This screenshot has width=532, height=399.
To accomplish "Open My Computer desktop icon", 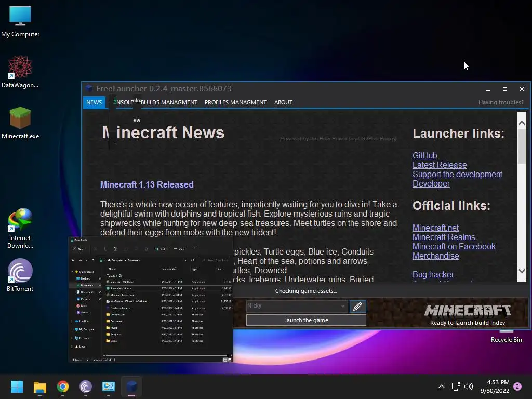I will pos(20,22).
